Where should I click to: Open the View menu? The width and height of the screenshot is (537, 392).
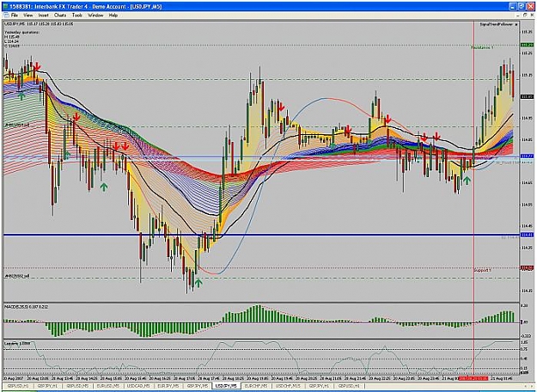(28, 15)
